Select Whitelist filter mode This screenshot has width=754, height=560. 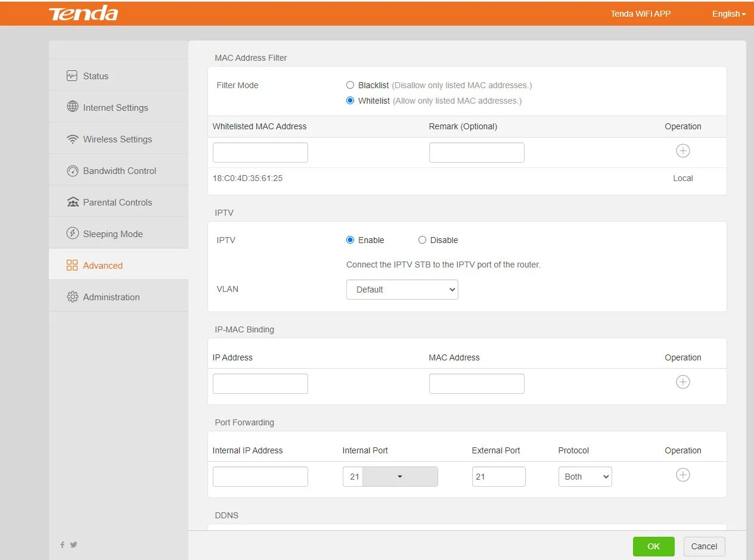350,101
